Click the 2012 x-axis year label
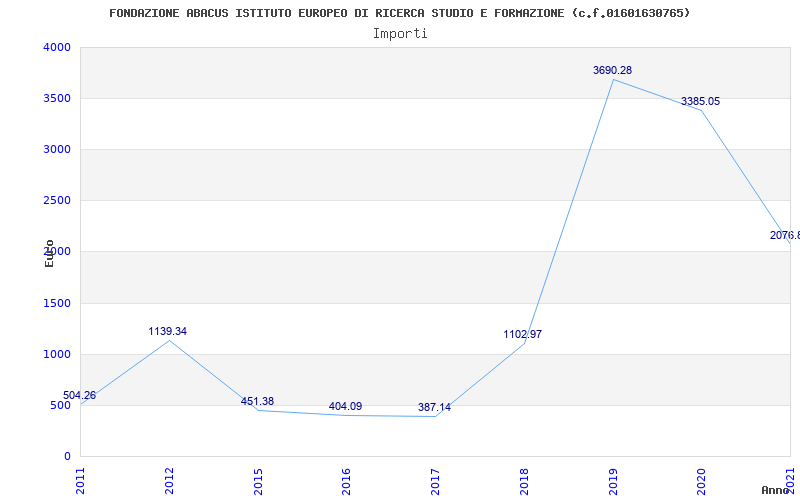Image resolution: width=800 pixels, height=500 pixels. click(x=169, y=480)
